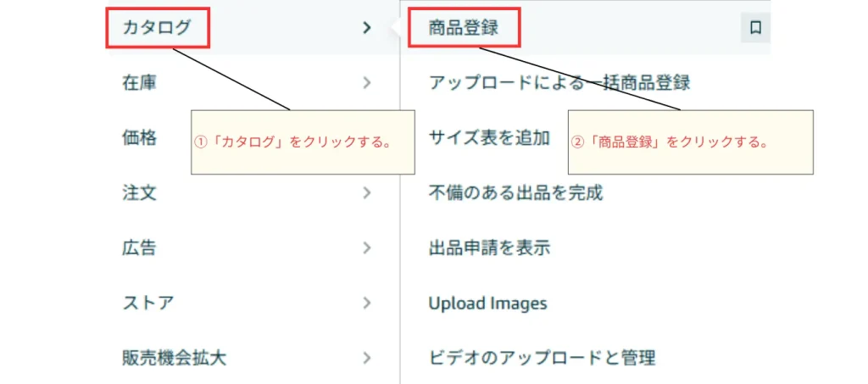Viewport: 868px width, 384px height.
Task: Click the ストア menu item
Action: [x=148, y=303]
